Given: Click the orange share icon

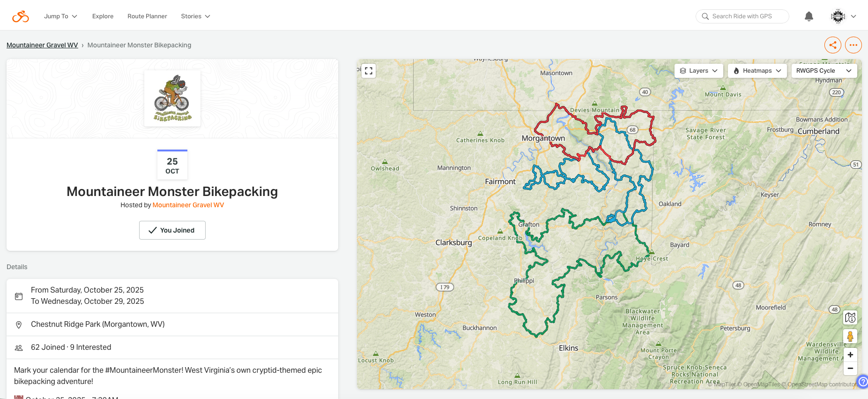Looking at the screenshot, I should [x=832, y=45].
